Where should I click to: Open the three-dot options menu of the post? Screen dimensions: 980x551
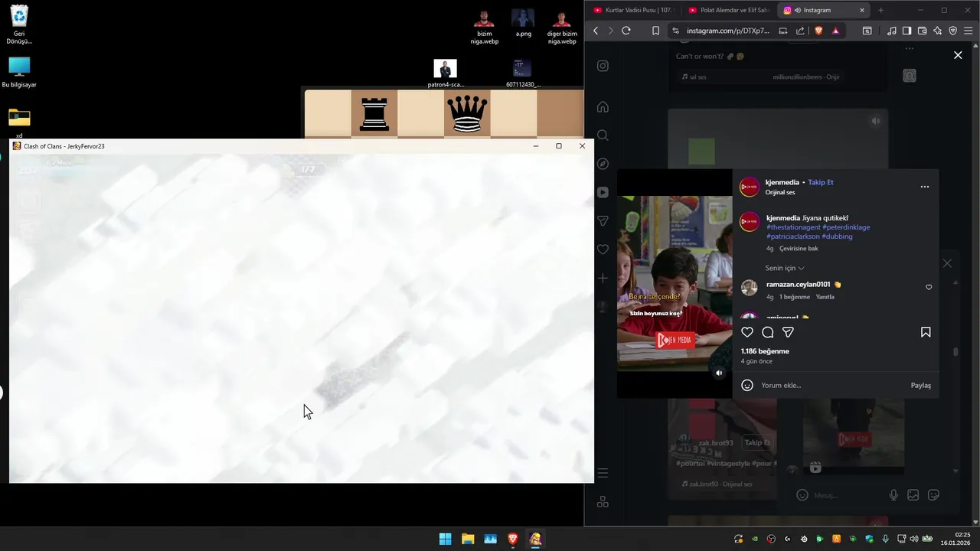pos(925,187)
